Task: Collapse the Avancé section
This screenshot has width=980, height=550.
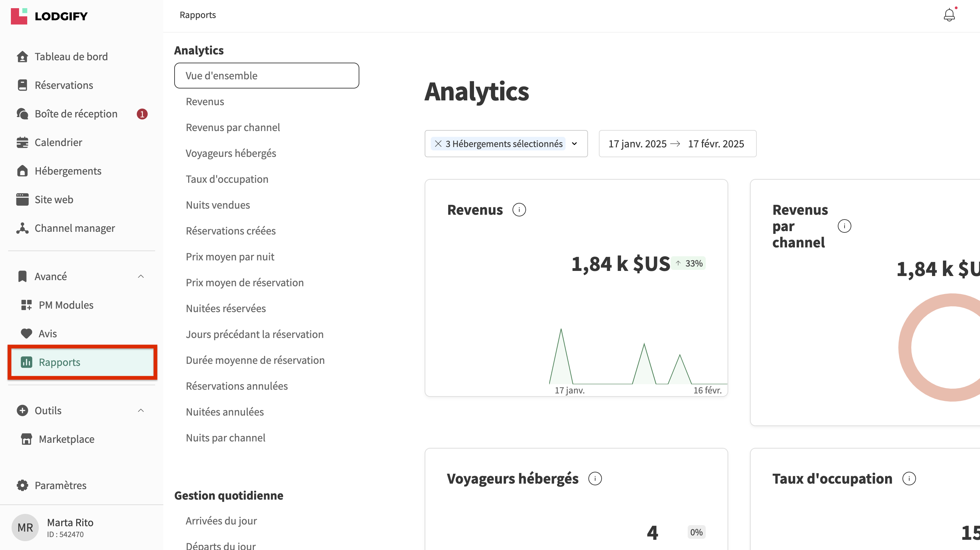Action: point(141,276)
